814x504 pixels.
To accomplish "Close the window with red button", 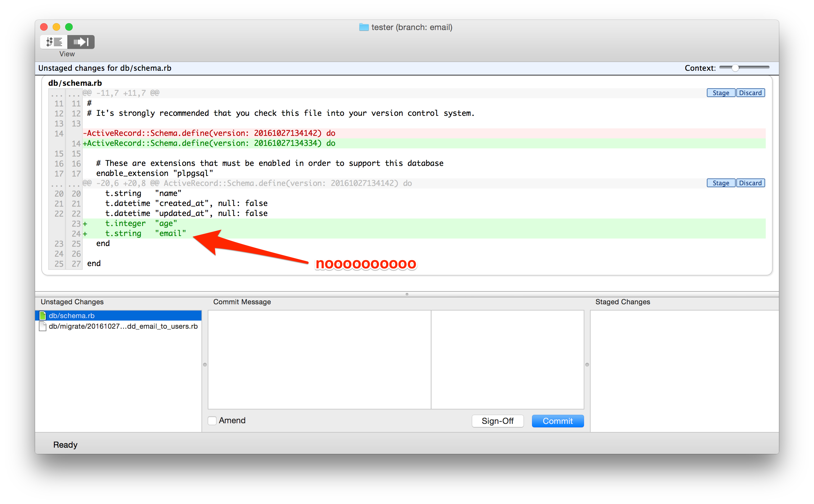I will coord(44,27).
